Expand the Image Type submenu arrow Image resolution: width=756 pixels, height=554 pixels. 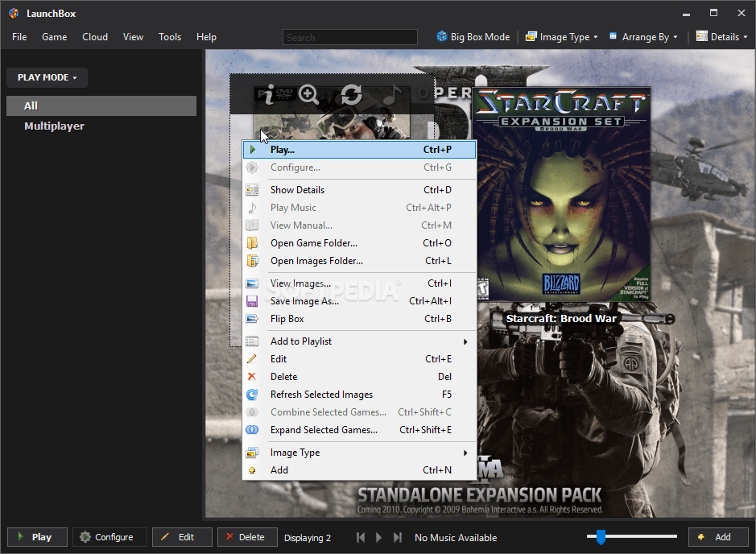465,453
